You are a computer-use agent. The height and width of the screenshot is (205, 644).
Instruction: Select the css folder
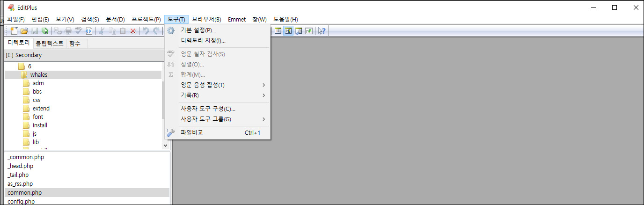click(x=36, y=100)
